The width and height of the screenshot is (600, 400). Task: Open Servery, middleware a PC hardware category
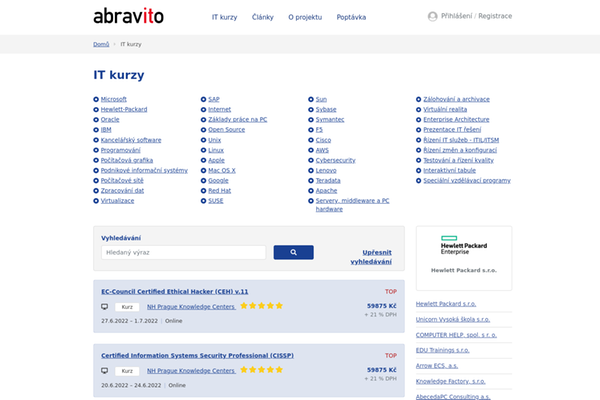352,205
